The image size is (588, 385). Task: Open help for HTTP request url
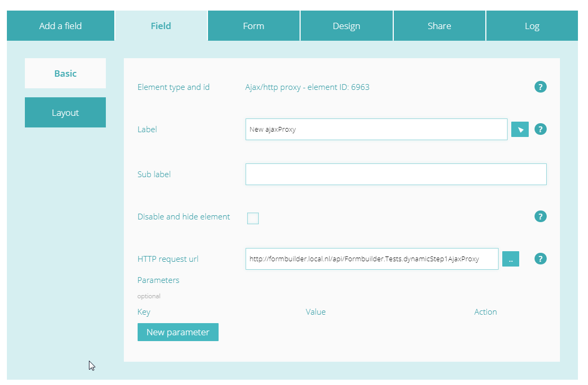click(x=540, y=259)
